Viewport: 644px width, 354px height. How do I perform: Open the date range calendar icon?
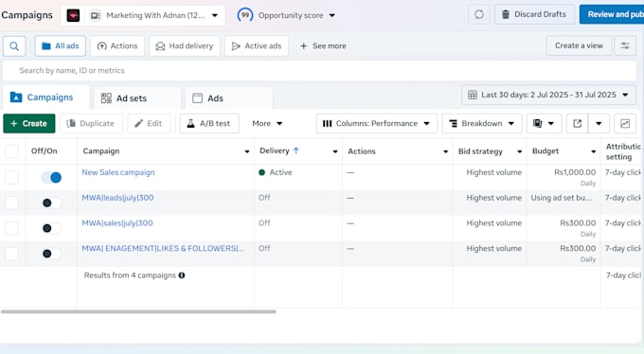pyautogui.click(x=473, y=95)
